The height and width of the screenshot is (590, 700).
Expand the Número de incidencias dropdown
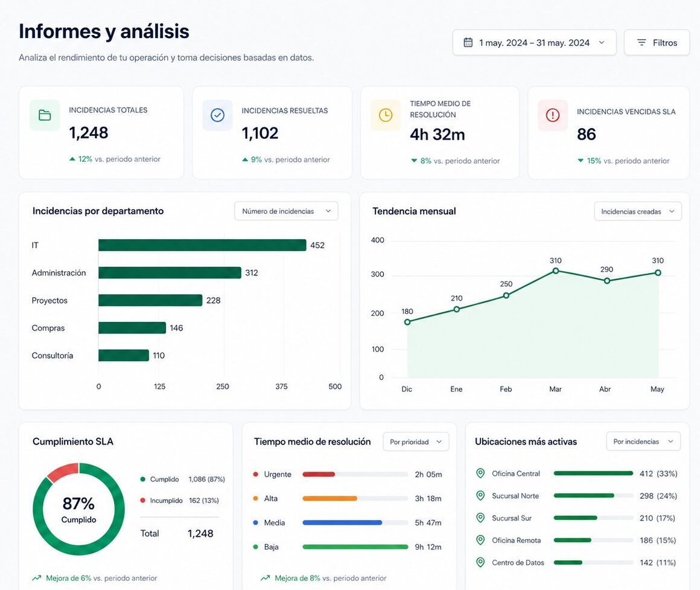(x=286, y=211)
